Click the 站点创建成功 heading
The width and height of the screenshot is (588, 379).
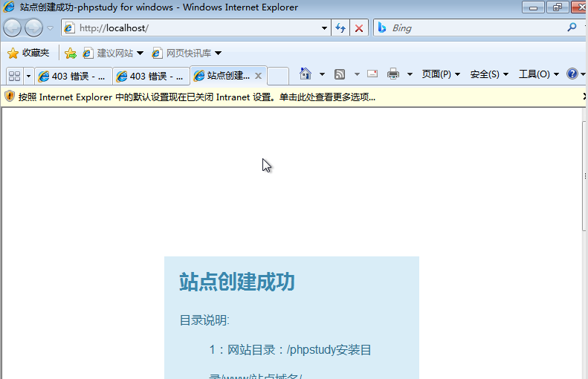pos(237,282)
